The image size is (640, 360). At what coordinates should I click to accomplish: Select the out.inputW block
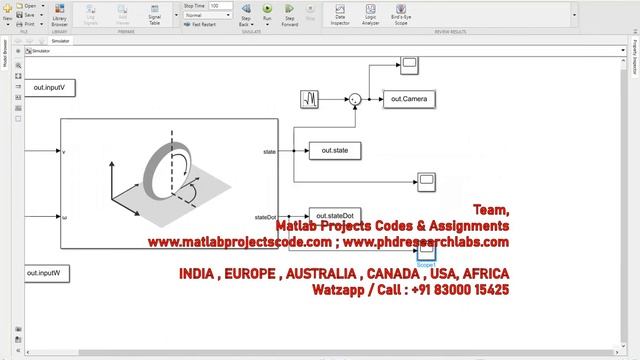pos(47,273)
